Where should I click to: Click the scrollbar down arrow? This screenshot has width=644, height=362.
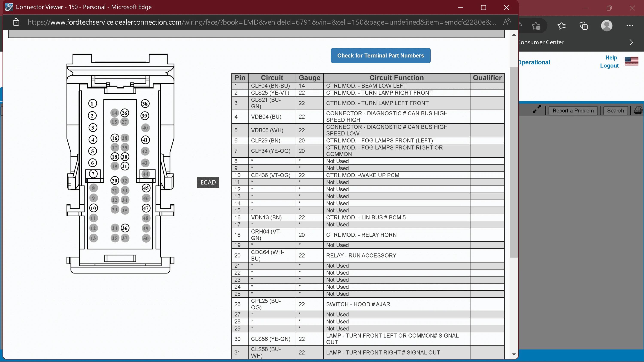[514, 354]
